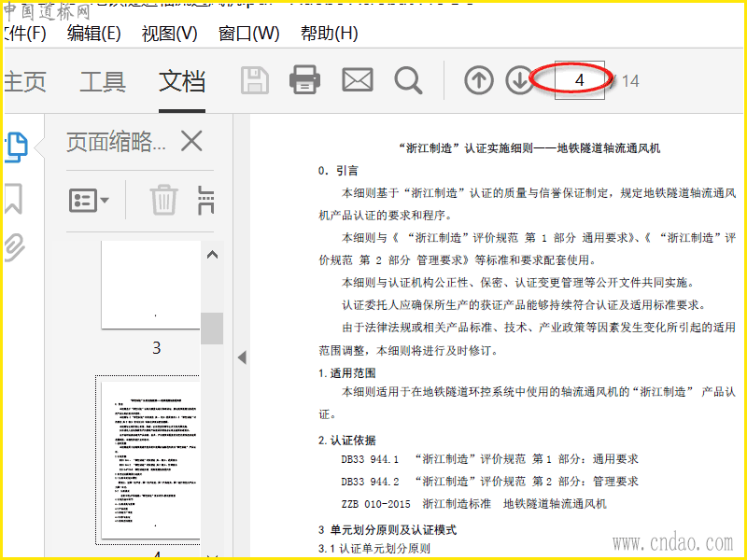Click the thumbnail panel scrollbar handle
Image resolution: width=747 pixels, height=560 pixels.
click(212, 329)
